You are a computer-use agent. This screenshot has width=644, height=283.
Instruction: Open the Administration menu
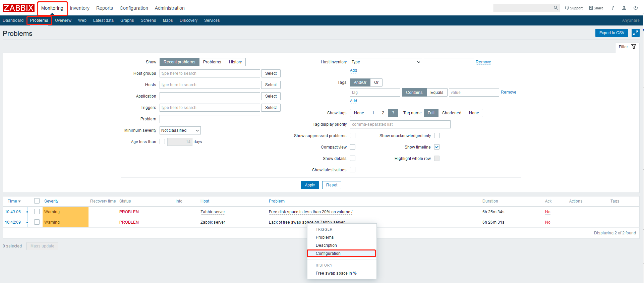tap(170, 8)
